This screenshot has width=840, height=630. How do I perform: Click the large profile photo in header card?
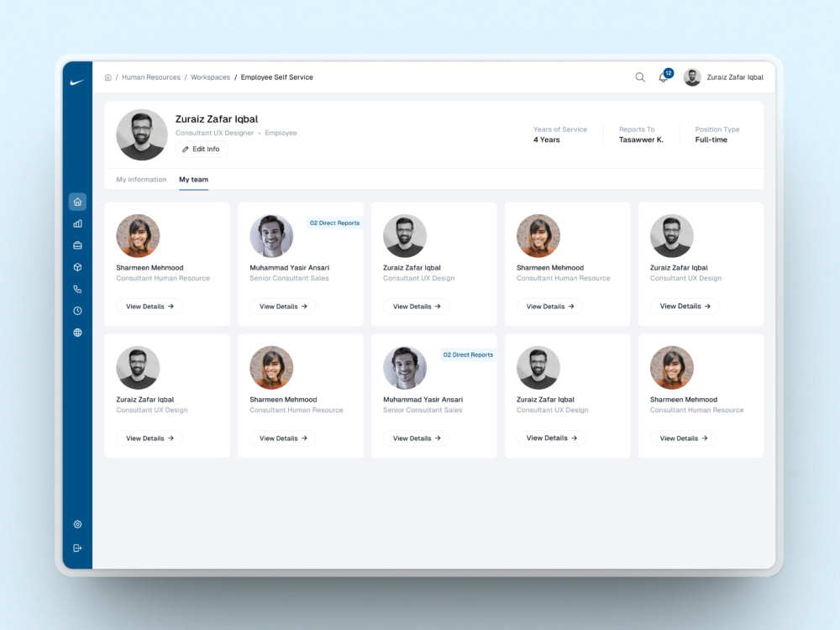141,135
